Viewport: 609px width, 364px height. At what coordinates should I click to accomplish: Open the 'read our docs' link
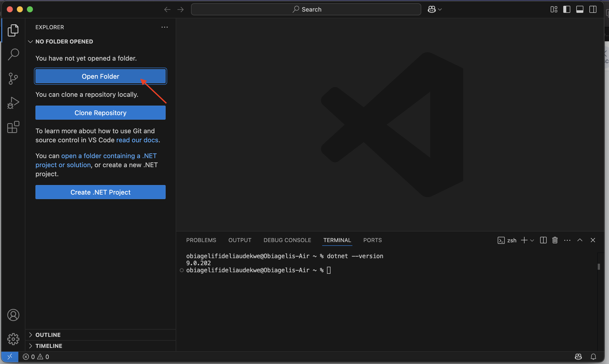pos(137,140)
